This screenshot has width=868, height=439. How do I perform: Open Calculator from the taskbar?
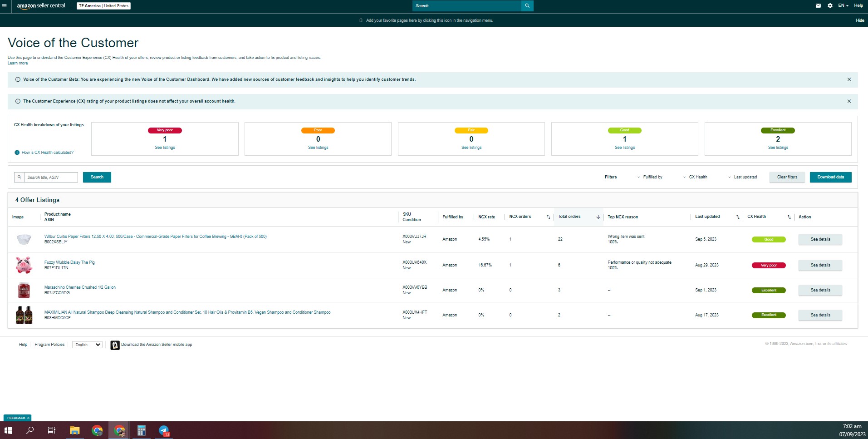click(142, 430)
